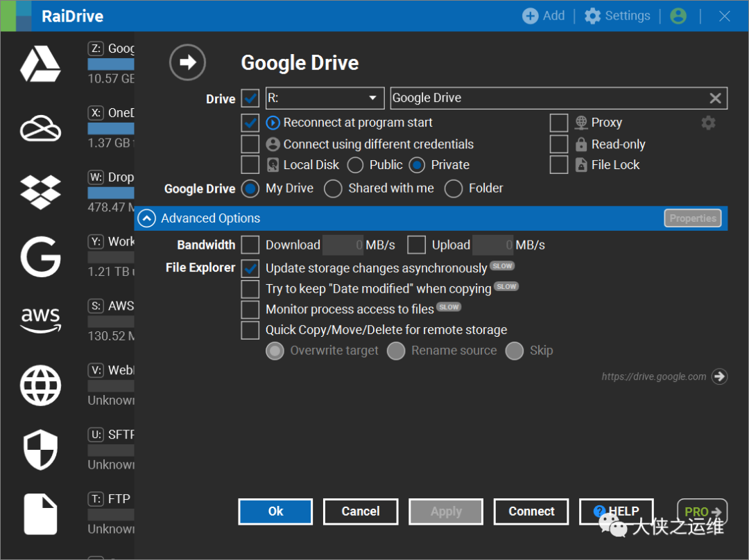Select the SFTP shield icon

40,449
